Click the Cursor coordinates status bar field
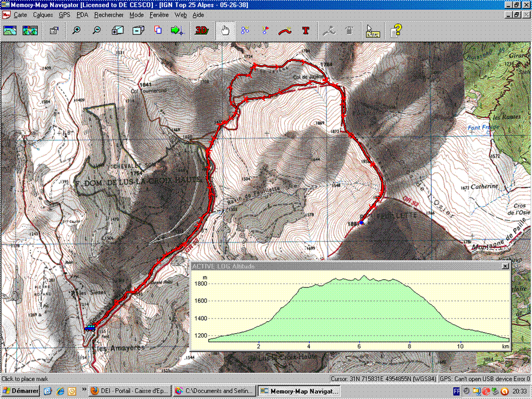This screenshot has height=399, width=532. pyautogui.click(x=383, y=379)
